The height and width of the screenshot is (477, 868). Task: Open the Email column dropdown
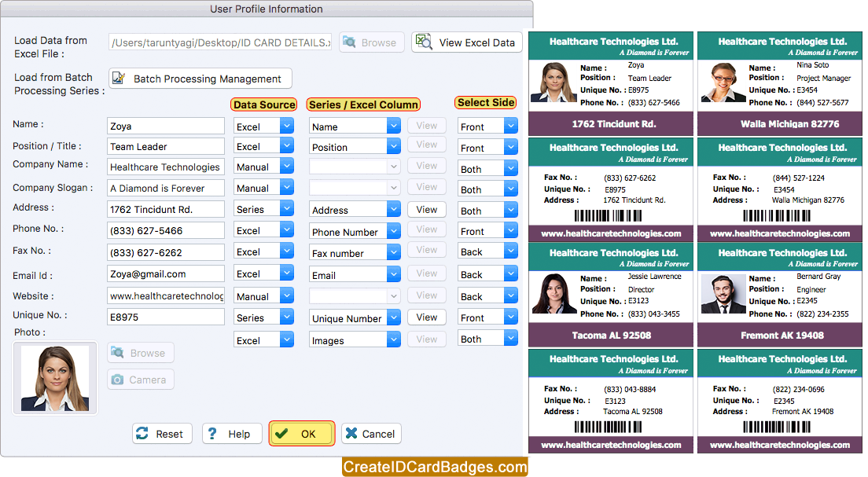click(355, 275)
